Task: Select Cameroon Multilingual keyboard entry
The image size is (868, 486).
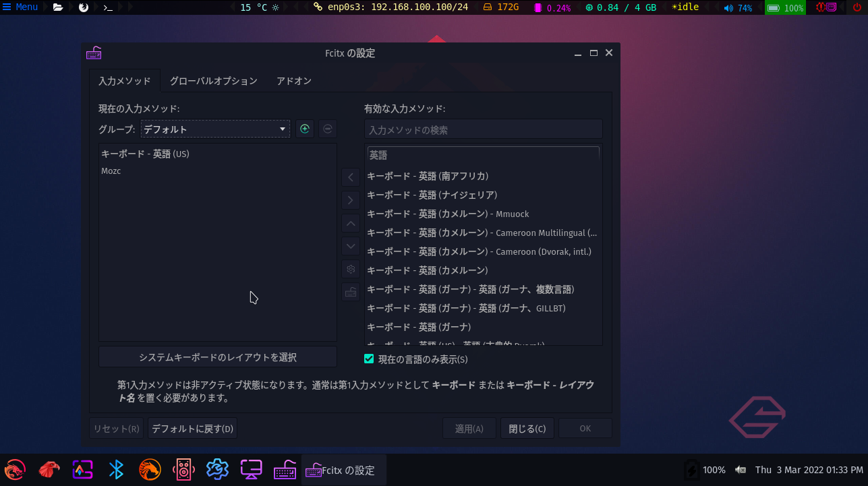Action: tap(483, 233)
